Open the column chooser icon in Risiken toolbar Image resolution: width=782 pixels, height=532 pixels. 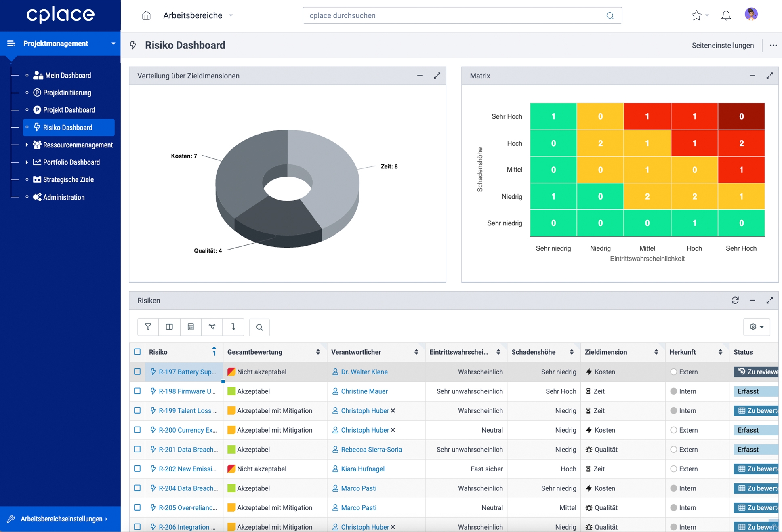(x=169, y=327)
